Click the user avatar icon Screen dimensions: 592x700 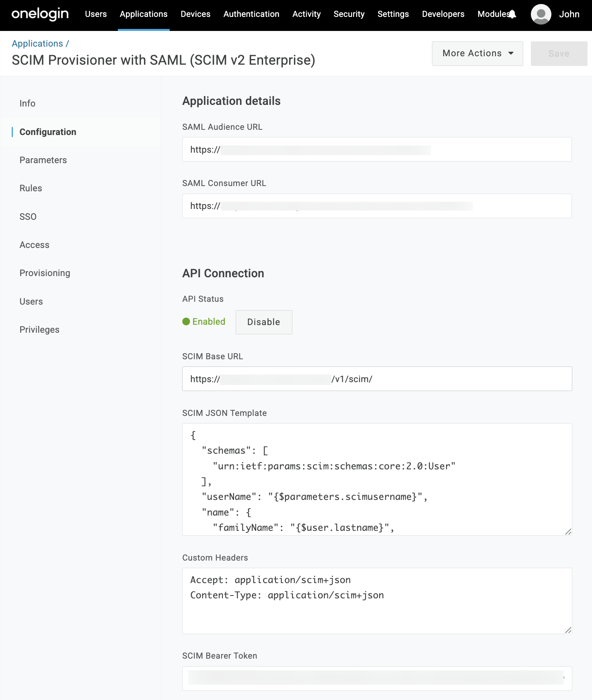point(541,14)
